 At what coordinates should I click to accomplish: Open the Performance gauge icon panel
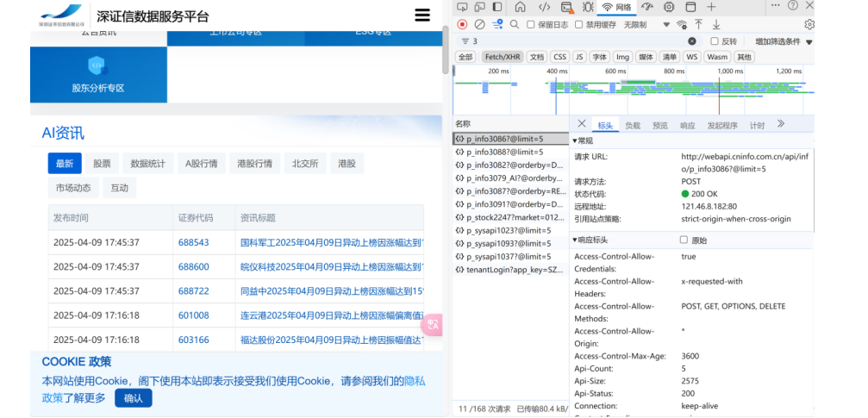pyautogui.click(x=647, y=7)
